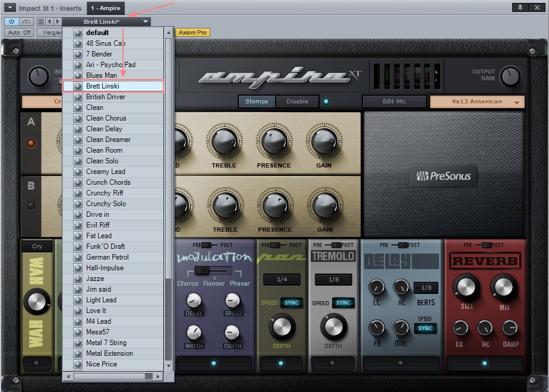549x392 pixels.
Task: Choose the default preset
Action: [113, 33]
